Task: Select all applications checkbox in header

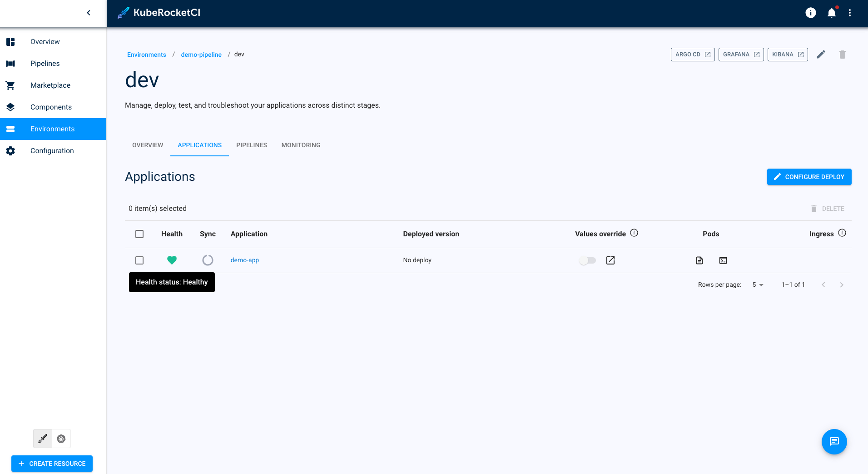Action: tap(139, 234)
